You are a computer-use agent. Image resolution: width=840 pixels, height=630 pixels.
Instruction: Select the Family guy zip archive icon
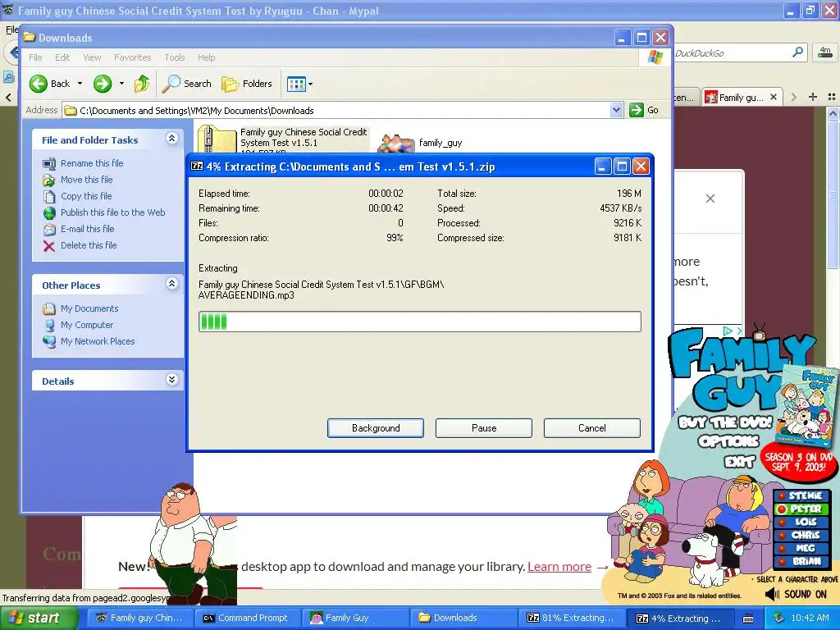point(217,139)
